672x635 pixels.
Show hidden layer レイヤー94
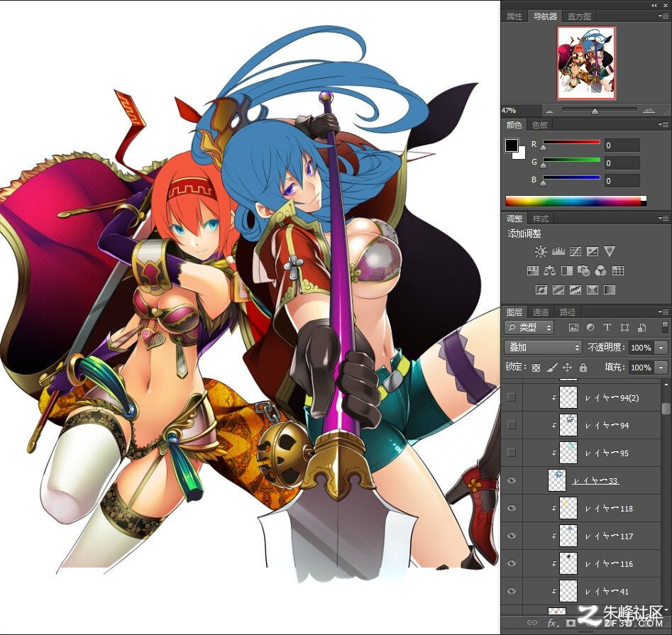(512, 425)
